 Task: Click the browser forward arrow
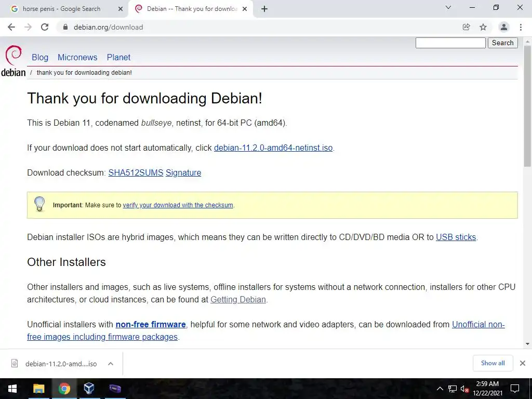pyautogui.click(x=28, y=27)
